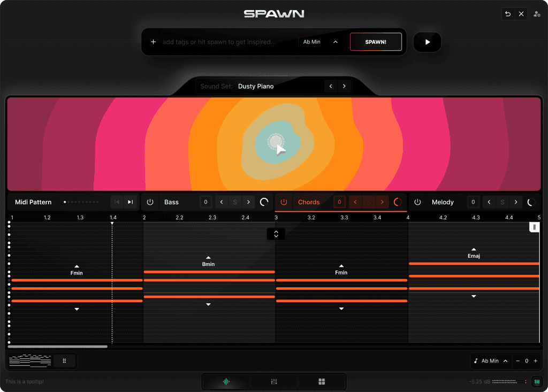Click the grid view icon in bottom bar
548x392 pixels.
(322, 381)
